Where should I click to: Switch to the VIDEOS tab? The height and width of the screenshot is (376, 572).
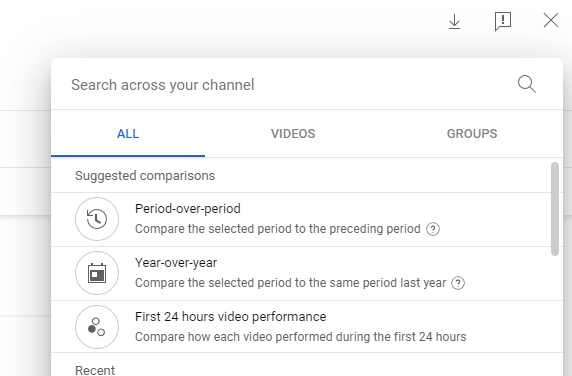click(293, 134)
